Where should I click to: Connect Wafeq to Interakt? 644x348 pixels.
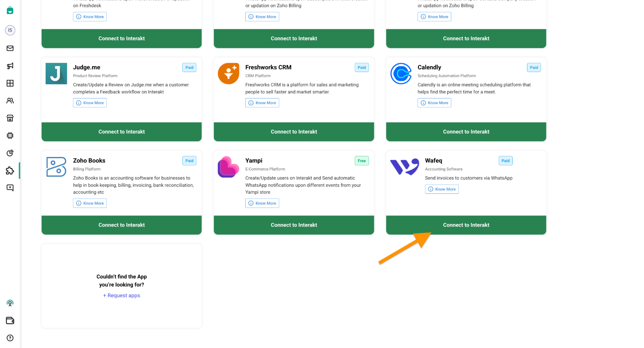click(466, 225)
